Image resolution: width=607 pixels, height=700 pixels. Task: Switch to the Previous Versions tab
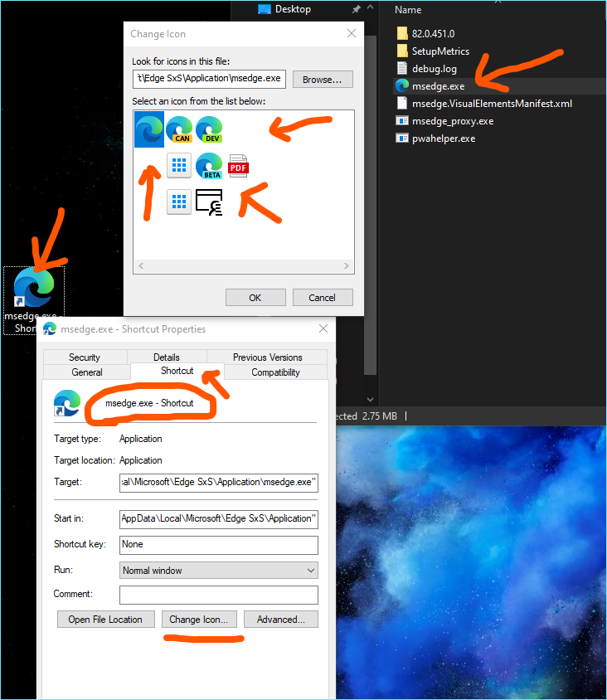coord(267,357)
